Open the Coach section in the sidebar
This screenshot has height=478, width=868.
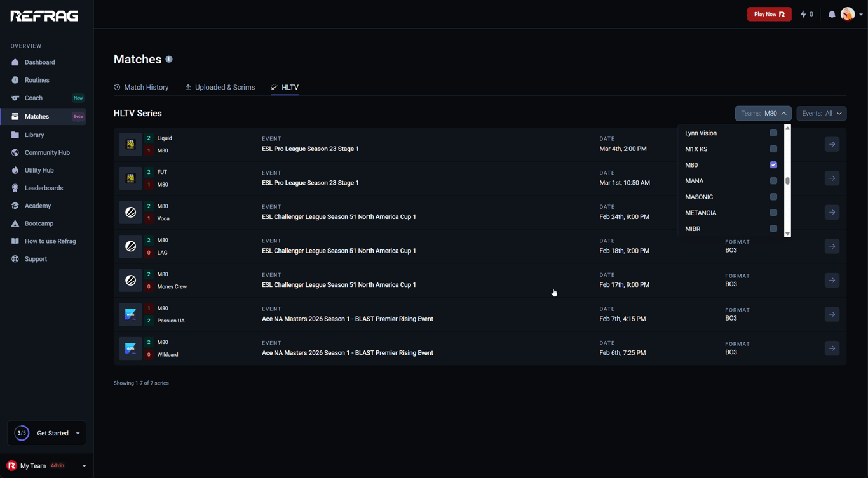pyautogui.click(x=34, y=98)
